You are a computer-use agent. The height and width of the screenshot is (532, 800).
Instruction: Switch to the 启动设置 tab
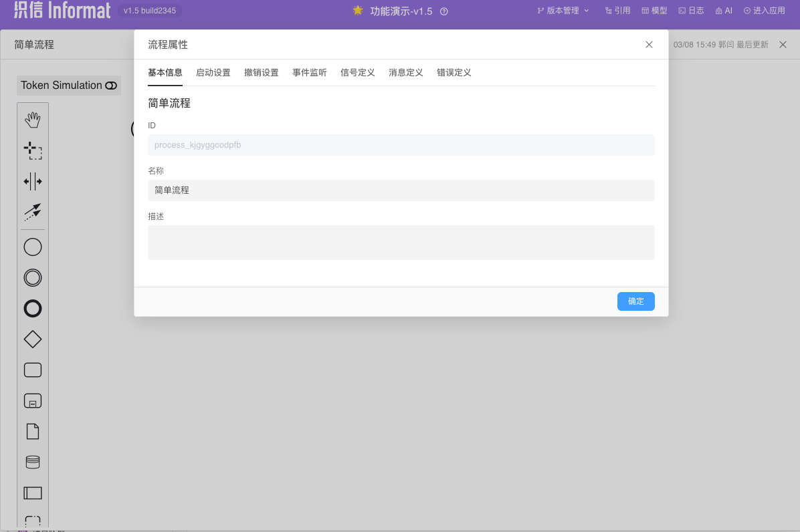tap(213, 73)
